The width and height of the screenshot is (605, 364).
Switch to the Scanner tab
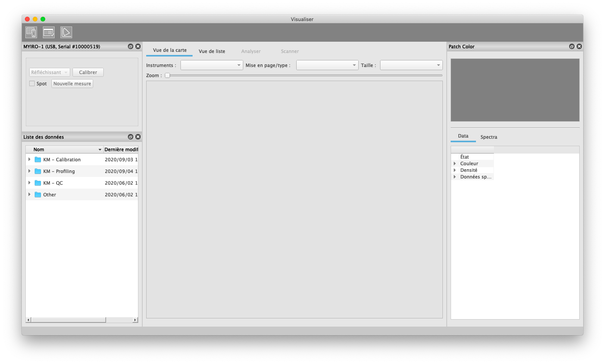point(290,51)
